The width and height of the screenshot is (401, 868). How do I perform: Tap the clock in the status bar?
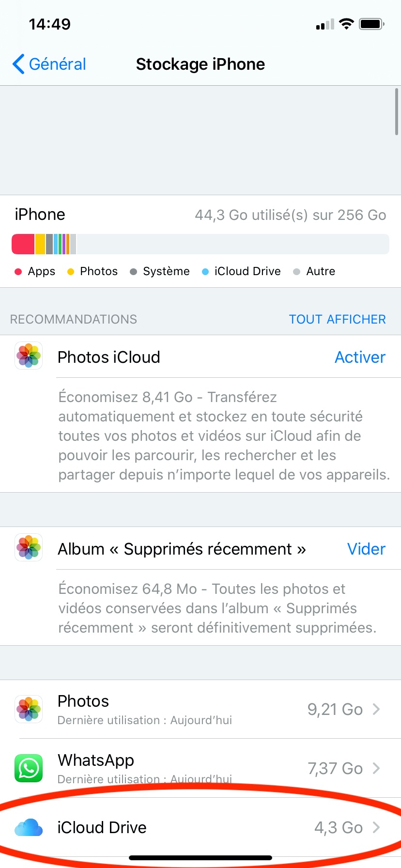(49, 24)
